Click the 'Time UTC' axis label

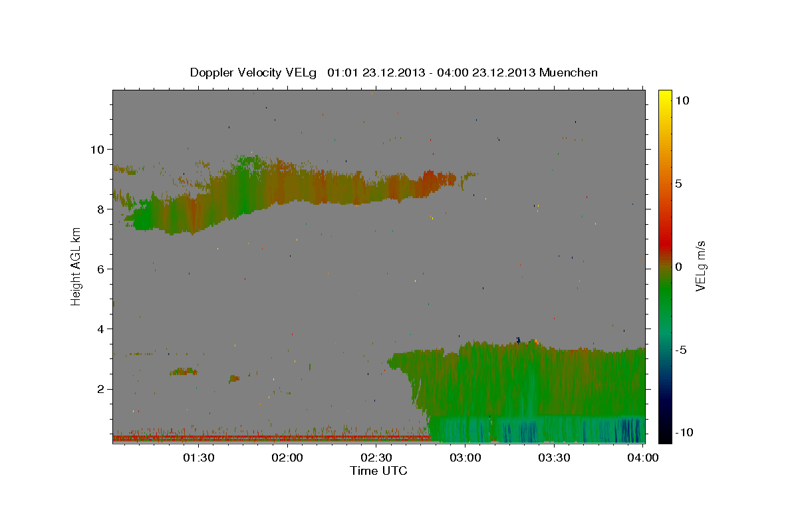tap(378, 471)
